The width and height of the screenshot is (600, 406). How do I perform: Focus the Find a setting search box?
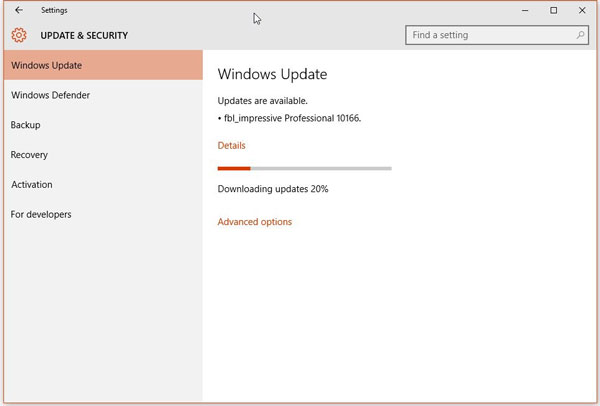point(497,35)
